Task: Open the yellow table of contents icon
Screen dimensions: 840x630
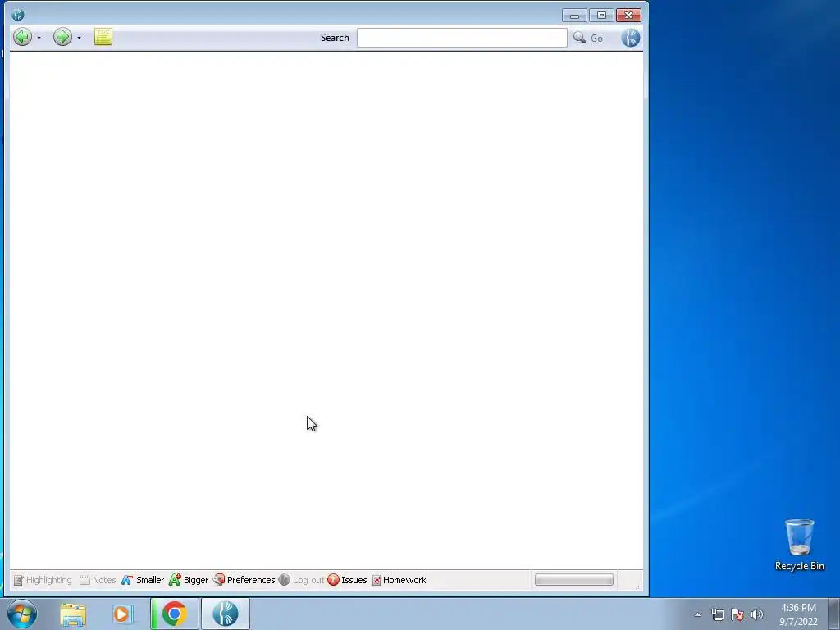Action: pyautogui.click(x=103, y=37)
